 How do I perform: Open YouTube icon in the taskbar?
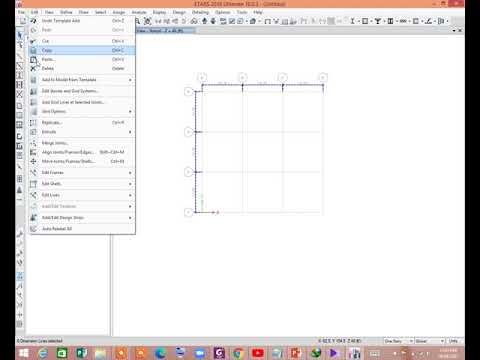[x=258, y=353]
